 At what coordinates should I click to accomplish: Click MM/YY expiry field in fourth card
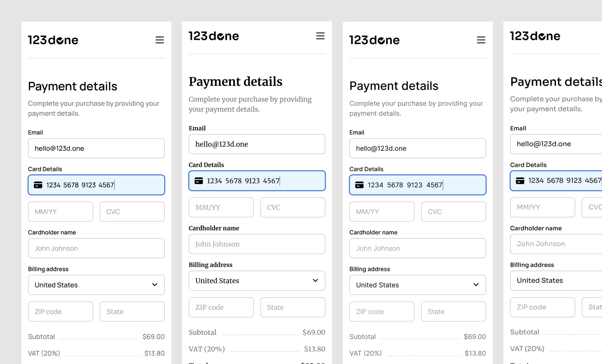pyautogui.click(x=543, y=207)
